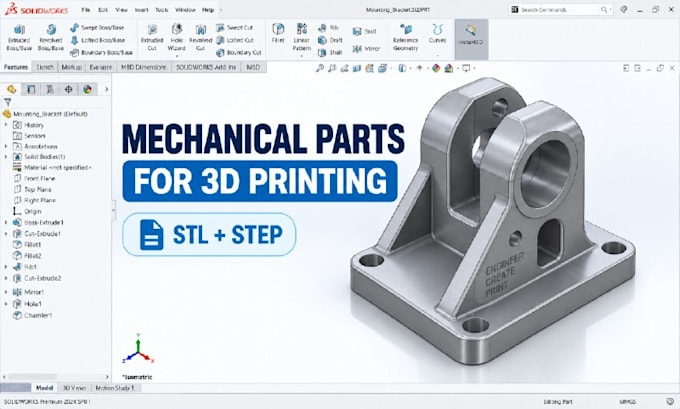Image resolution: width=680 pixels, height=409 pixels.
Task: Expand the Cut-Extrude1 feature
Action: (6, 234)
